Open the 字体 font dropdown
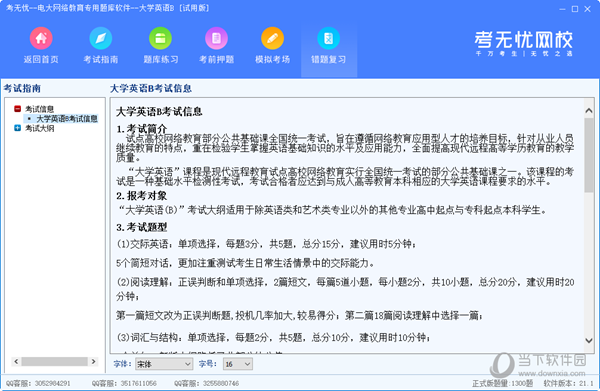The height and width of the screenshot is (391, 600). click(164, 364)
